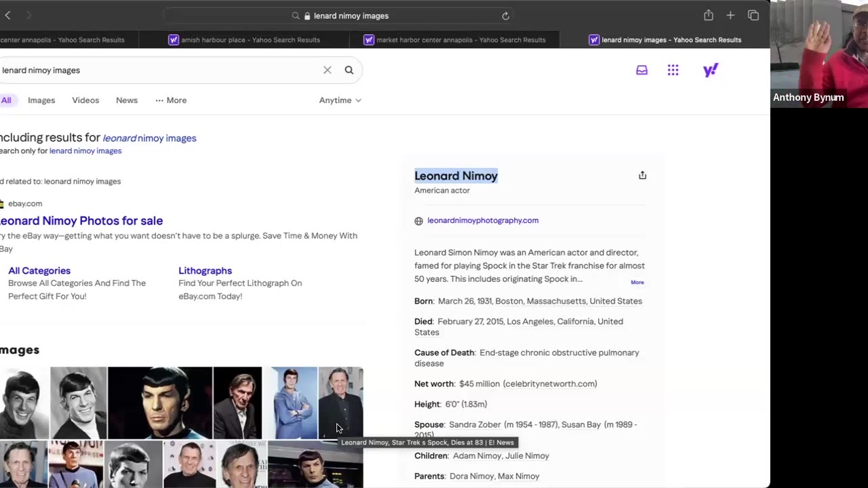Go back using the browser back arrow
The image size is (868, 488).
click(7, 16)
